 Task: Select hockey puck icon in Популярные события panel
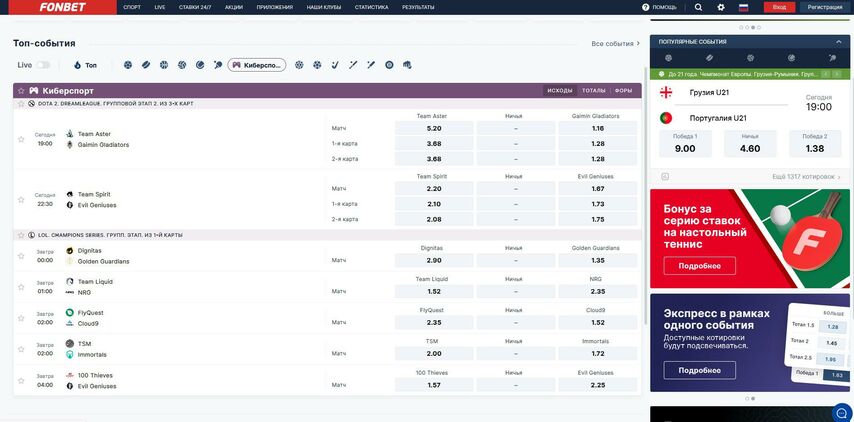point(709,57)
